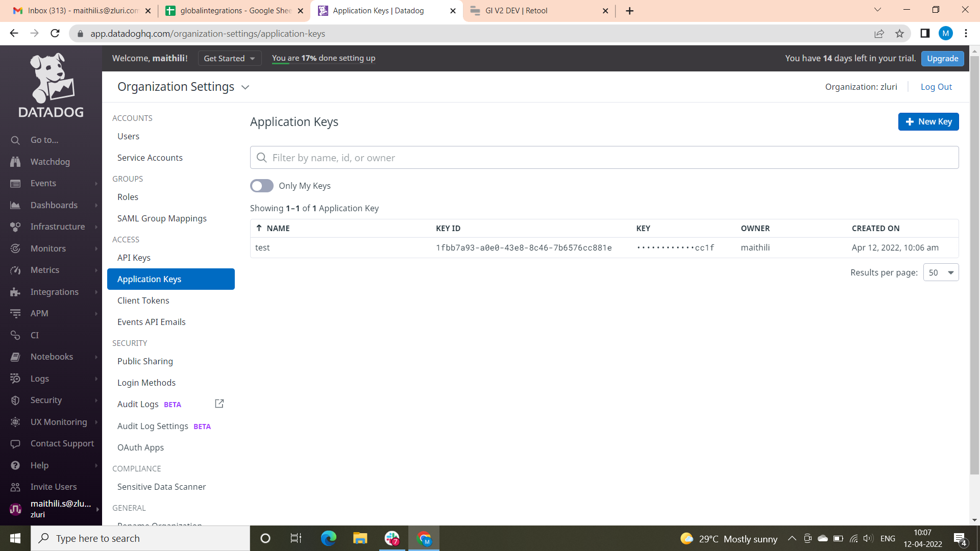Click the Integrations puzzle icon

point(15,292)
